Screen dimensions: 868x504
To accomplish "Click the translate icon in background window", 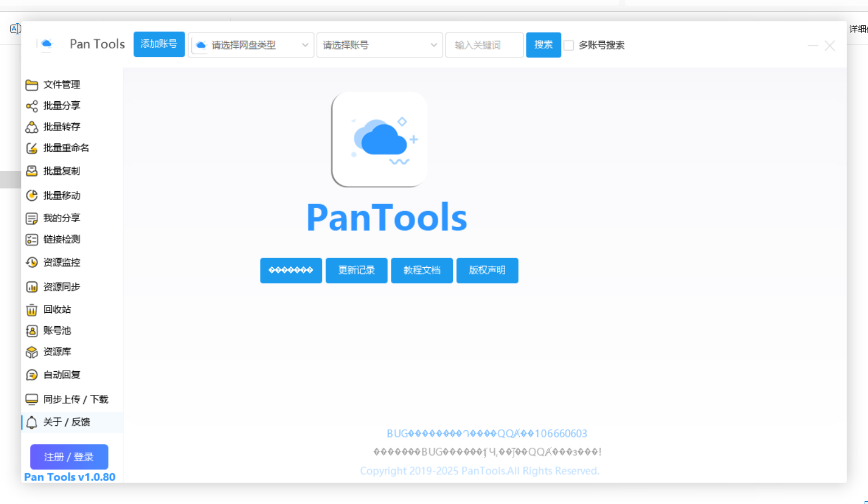I will coord(15,29).
